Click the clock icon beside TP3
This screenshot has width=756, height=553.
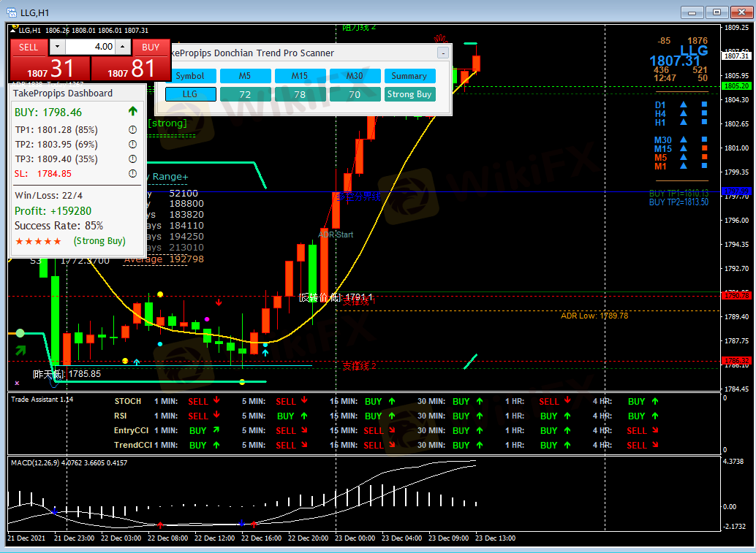tap(132, 159)
